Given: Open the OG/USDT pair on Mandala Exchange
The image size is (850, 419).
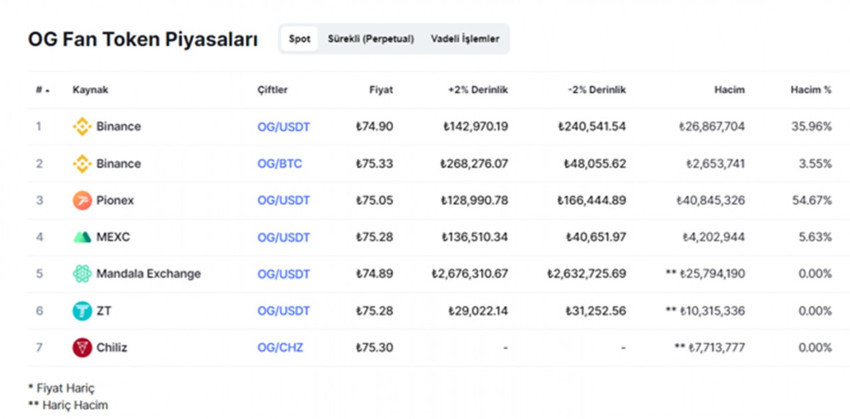Looking at the screenshot, I should 284,274.
